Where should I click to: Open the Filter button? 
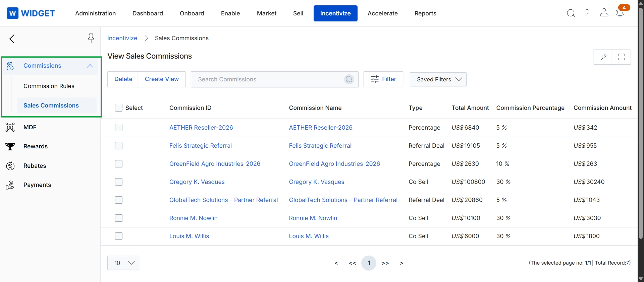pyautogui.click(x=383, y=79)
